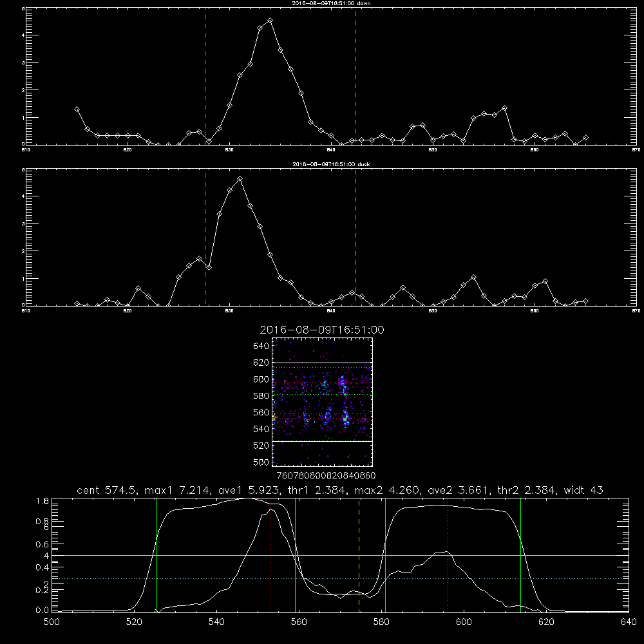Click 'ave2 3.661' in the stats line

coord(458,490)
